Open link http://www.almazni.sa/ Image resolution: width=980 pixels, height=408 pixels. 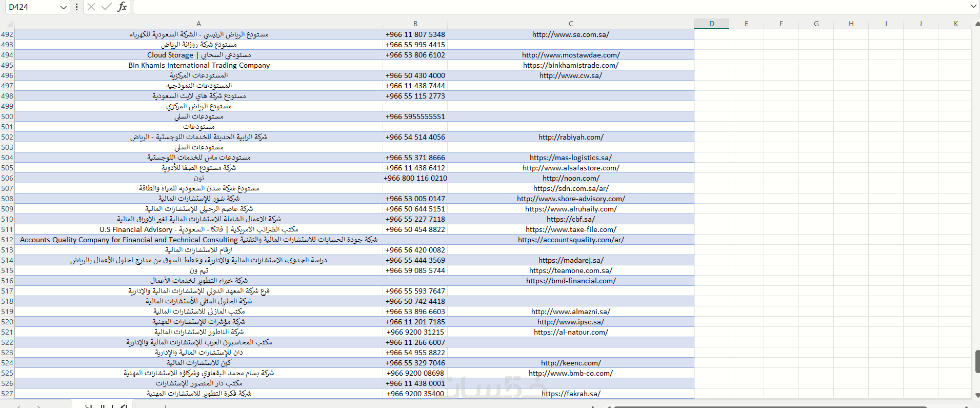[x=571, y=312]
